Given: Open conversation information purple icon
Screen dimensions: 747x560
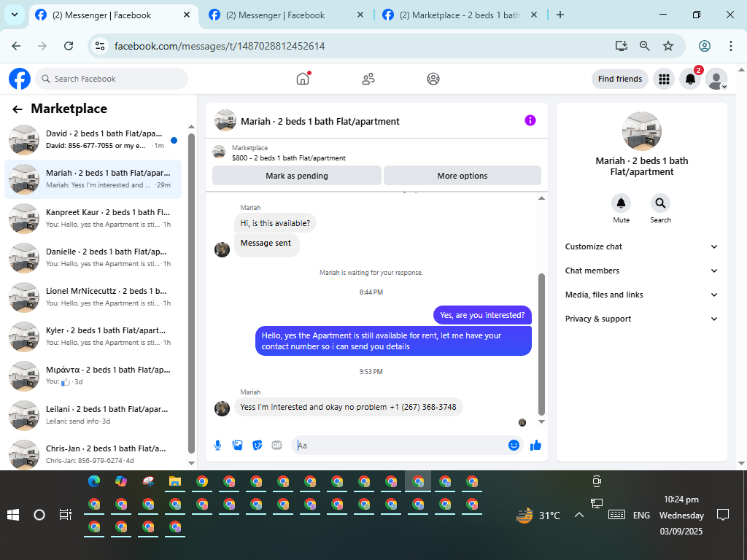Looking at the screenshot, I should [x=530, y=120].
